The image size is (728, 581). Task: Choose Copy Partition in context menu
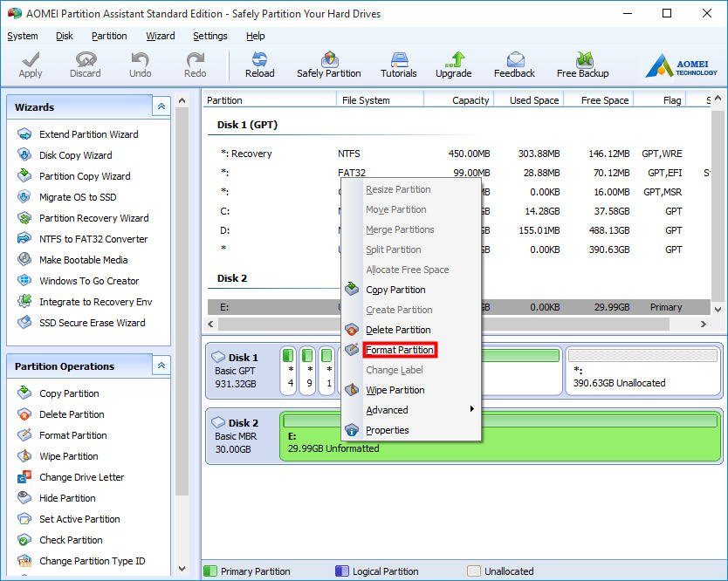click(395, 290)
